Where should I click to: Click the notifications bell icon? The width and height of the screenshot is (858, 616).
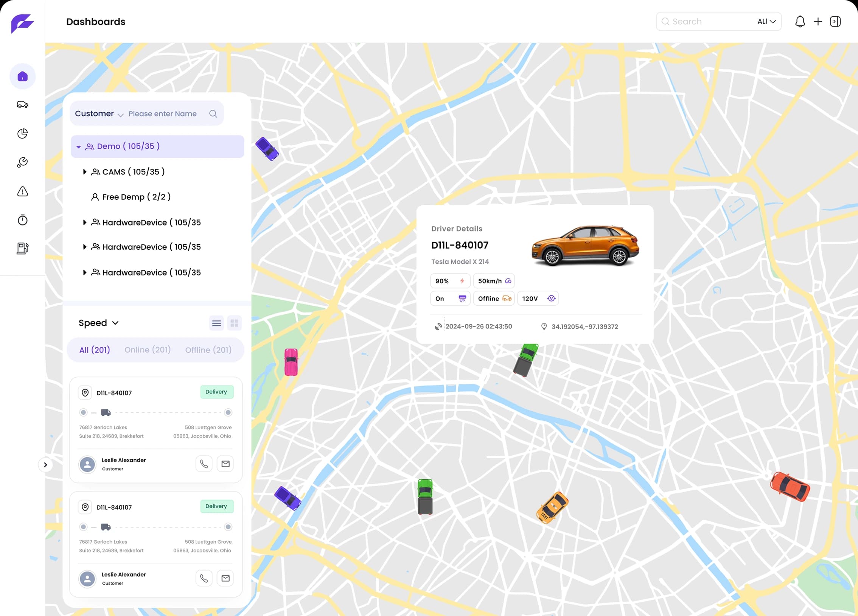point(800,22)
